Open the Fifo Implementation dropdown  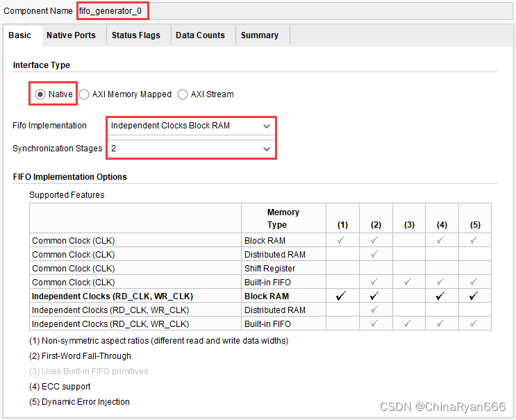pyautogui.click(x=191, y=126)
